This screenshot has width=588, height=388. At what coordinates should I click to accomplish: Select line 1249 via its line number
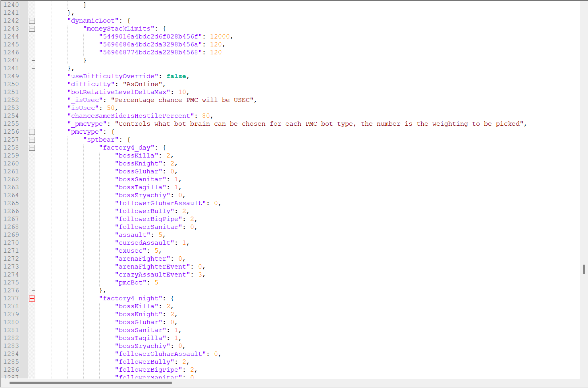pyautogui.click(x=11, y=76)
